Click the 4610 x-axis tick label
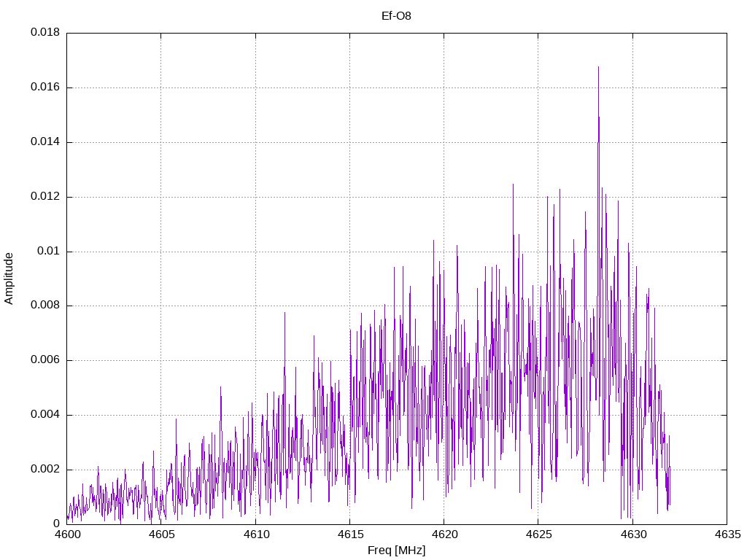Viewport: 747px width, 560px height. [256, 534]
